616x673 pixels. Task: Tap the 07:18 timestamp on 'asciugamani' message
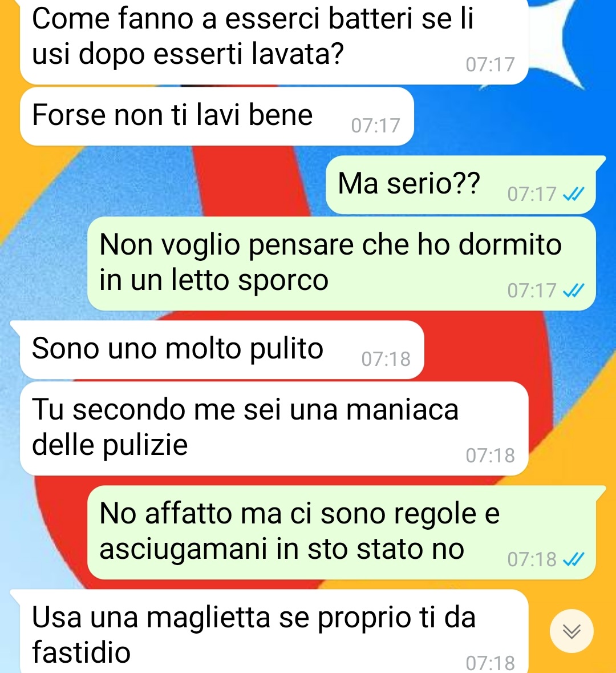pos(532,559)
